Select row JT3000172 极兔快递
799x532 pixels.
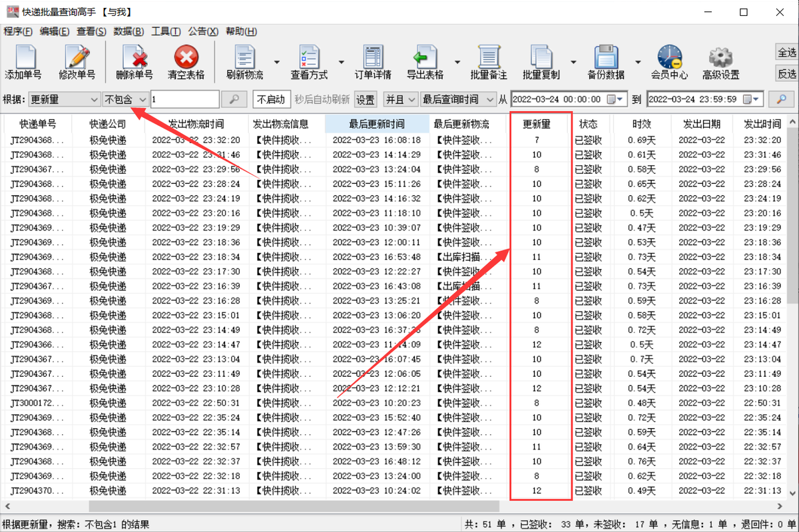[394, 403]
